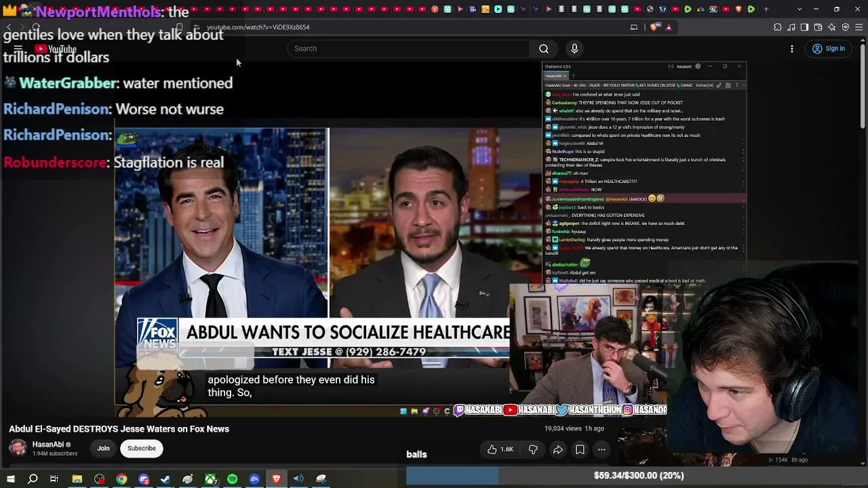Click the video title about Abdul El-Sayed

pos(119,429)
